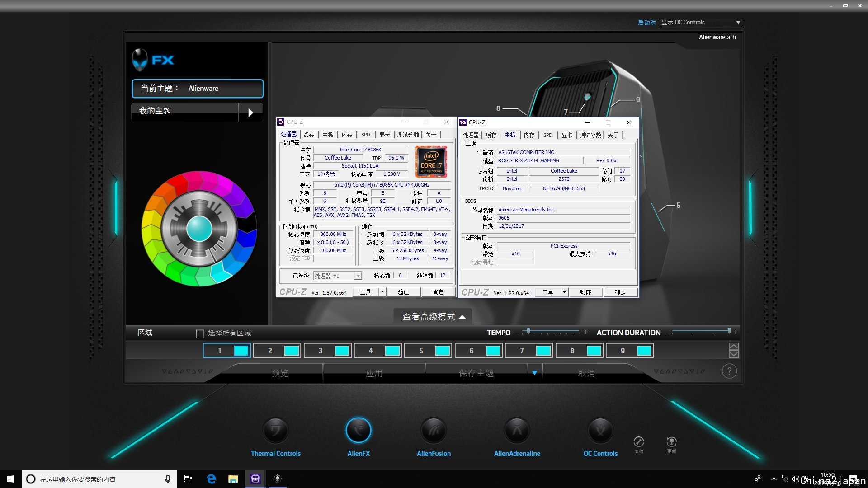
Task: Click zone 9 cyan color swatch
Action: click(x=644, y=351)
